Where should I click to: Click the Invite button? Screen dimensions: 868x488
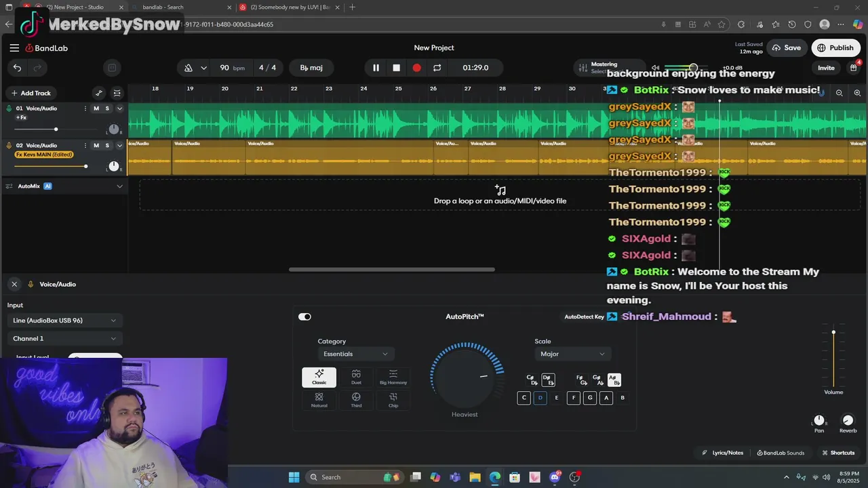coord(826,68)
